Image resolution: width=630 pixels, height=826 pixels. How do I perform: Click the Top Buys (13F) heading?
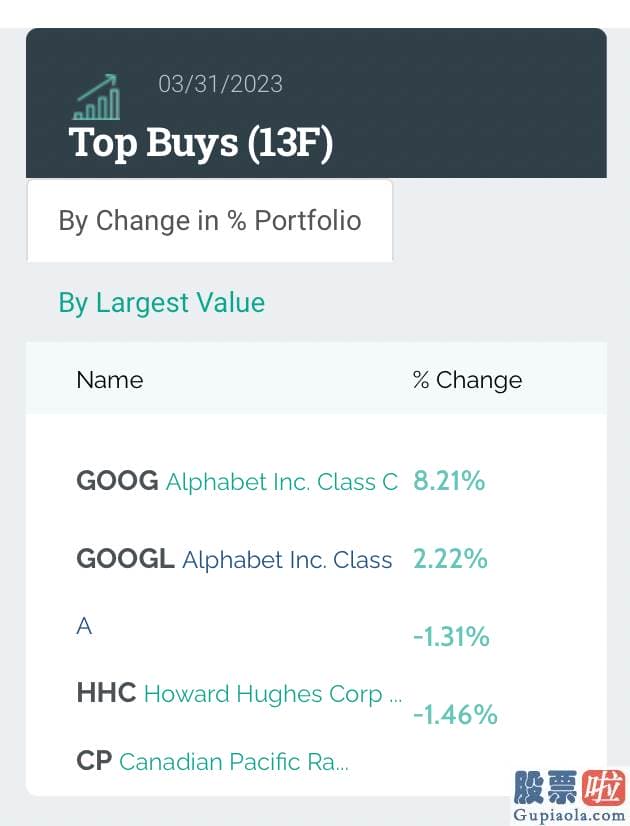coord(201,143)
